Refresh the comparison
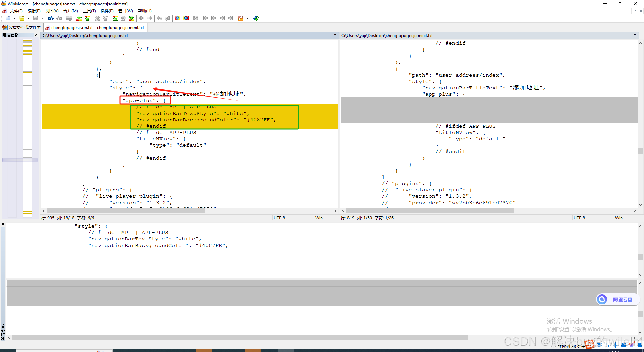Viewport: 644px width, 352px height. [x=256, y=18]
